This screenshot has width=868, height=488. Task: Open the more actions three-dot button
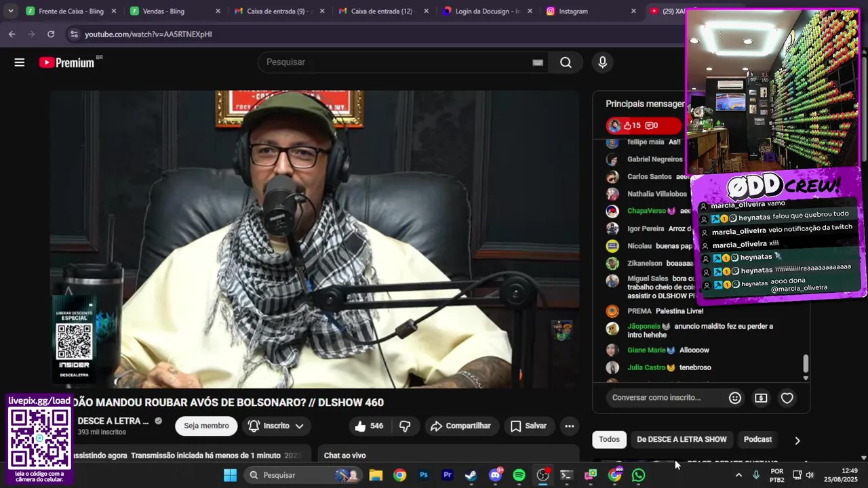(570, 426)
